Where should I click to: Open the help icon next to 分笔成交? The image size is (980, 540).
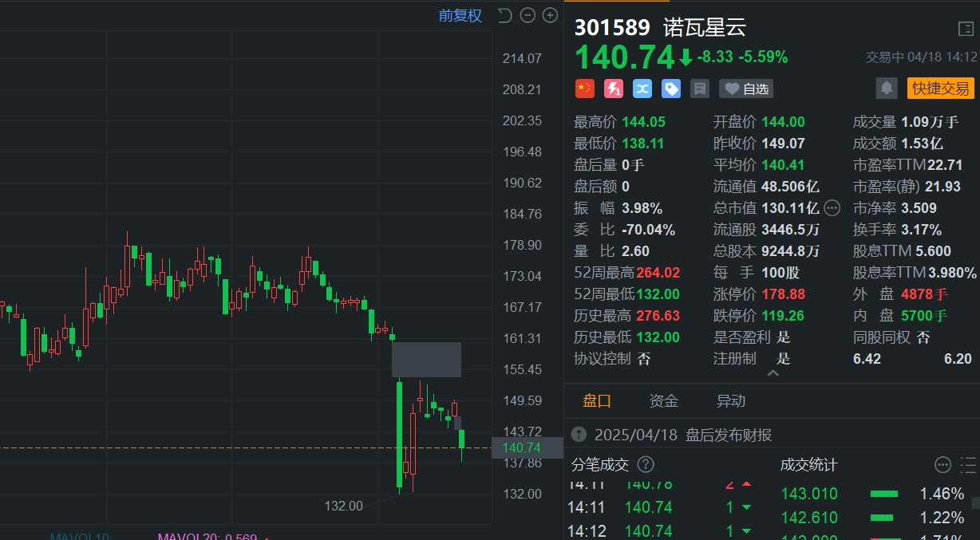[x=646, y=464]
